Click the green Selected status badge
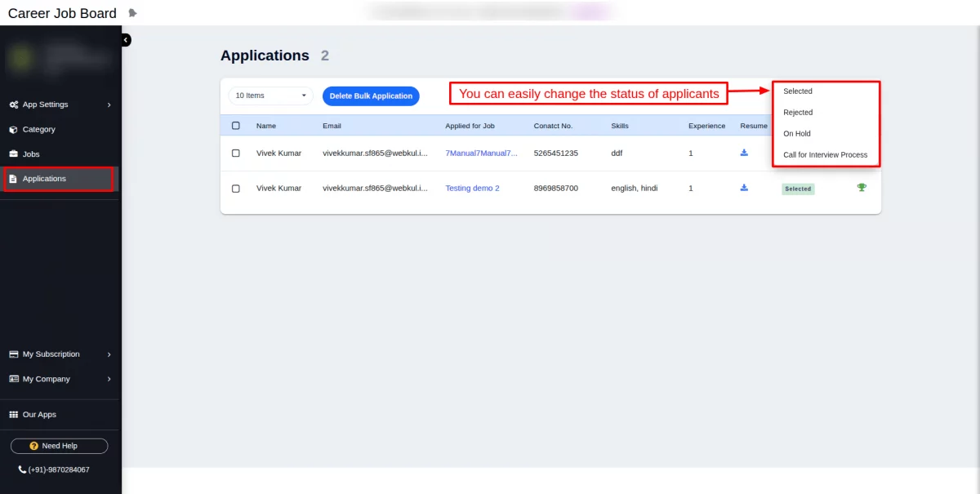This screenshot has height=494, width=980. click(x=798, y=189)
